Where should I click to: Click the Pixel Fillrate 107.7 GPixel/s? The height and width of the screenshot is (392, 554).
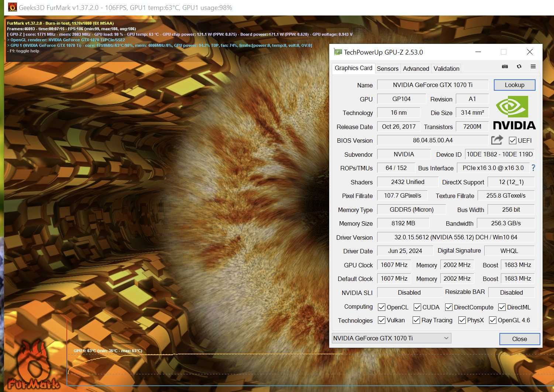[402, 195]
